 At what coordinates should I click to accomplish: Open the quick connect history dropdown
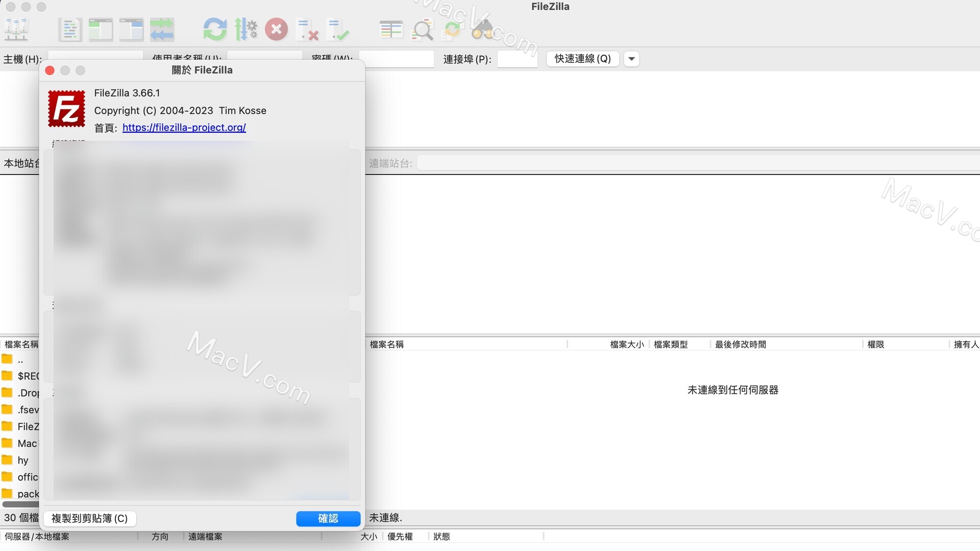631,59
